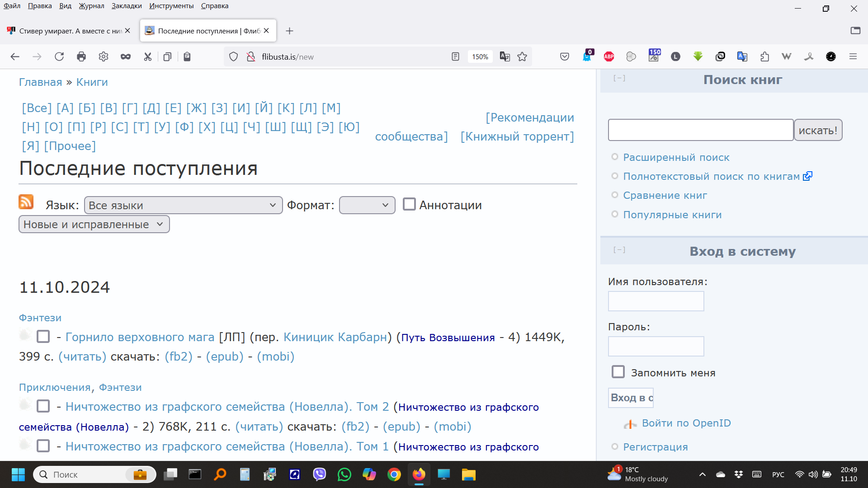Image resolution: width=868 pixels, height=488 pixels.
Task: Switch to the Стивер умирает tab
Action: [x=68, y=31]
